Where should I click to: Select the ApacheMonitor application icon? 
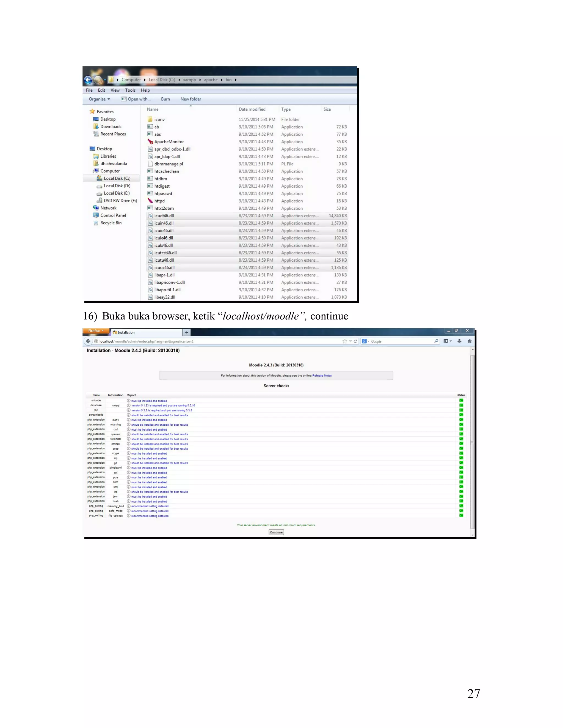[x=150, y=142]
